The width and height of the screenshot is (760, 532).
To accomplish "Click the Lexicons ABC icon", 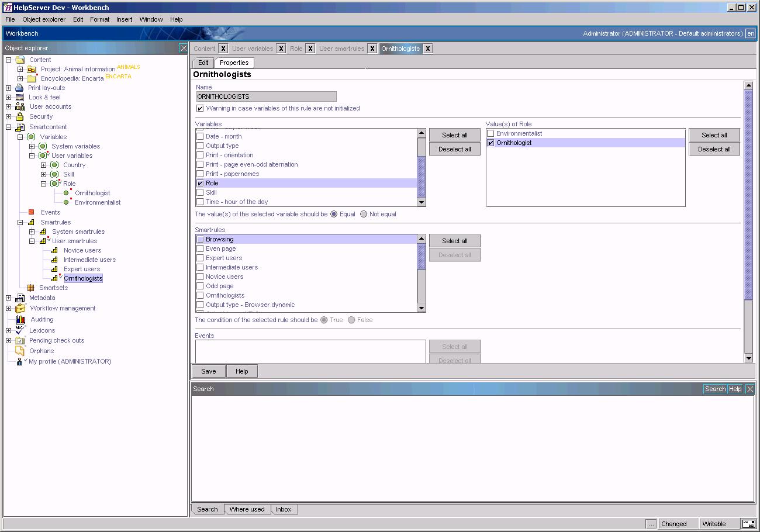I will coord(19,330).
